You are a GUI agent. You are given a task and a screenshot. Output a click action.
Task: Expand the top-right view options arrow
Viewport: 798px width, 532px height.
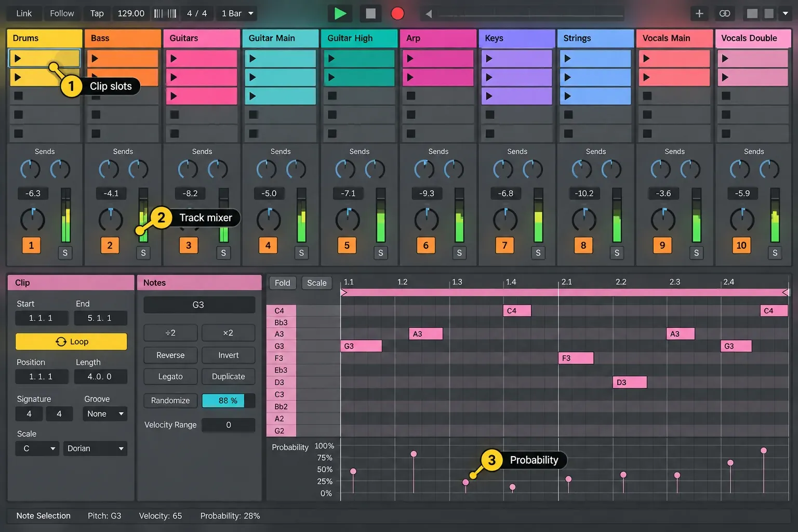785,14
